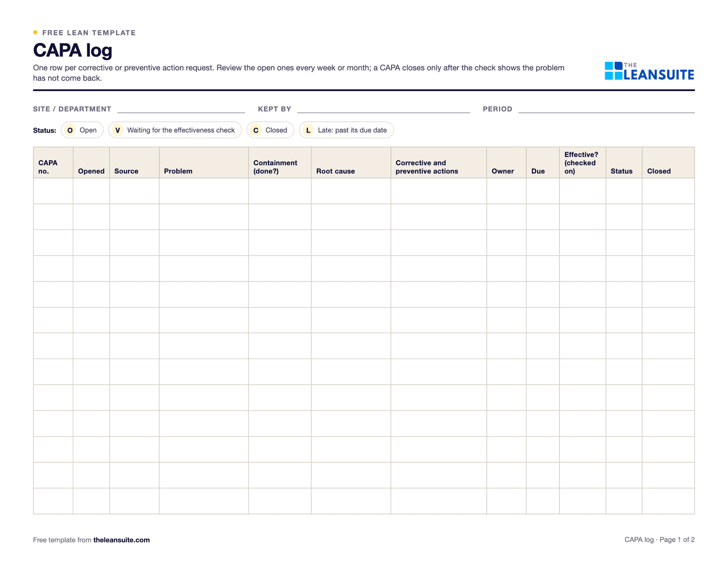Click the 'Effective? (checked on)' header
Viewport: 728px width, 563px height.
582,163
